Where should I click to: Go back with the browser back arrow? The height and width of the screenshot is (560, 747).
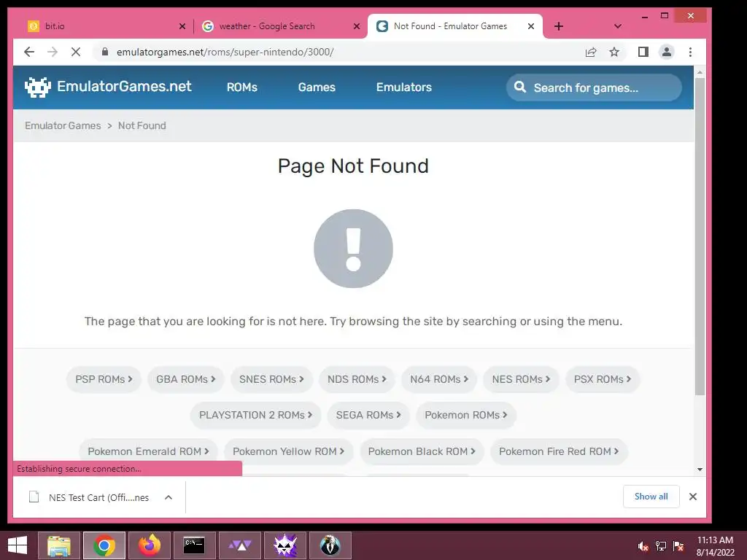(x=29, y=52)
